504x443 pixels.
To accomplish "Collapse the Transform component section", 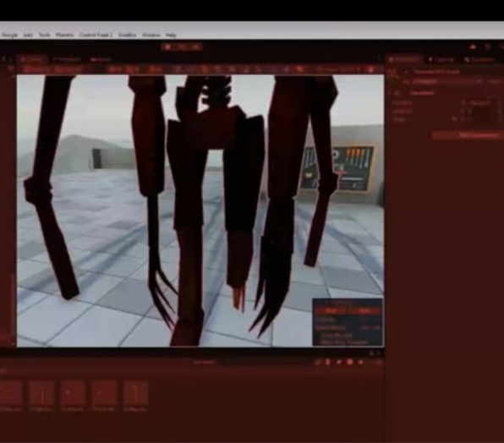I will pyautogui.click(x=390, y=93).
